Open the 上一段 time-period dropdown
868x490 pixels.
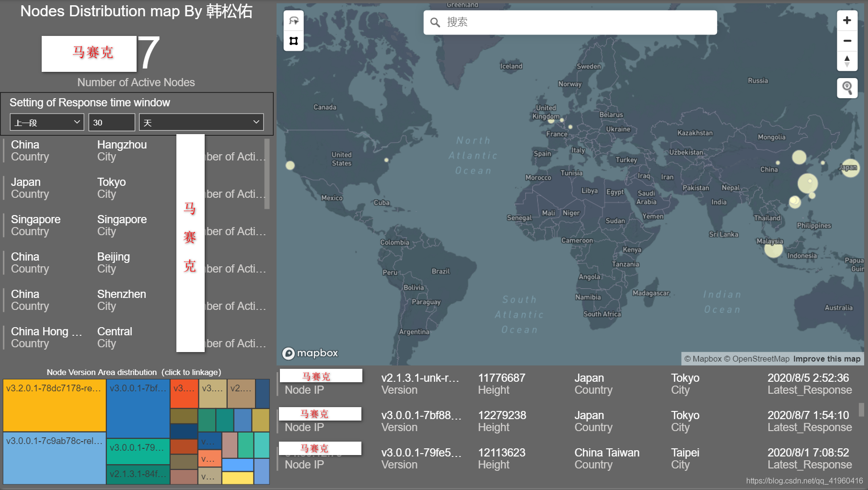point(46,122)
